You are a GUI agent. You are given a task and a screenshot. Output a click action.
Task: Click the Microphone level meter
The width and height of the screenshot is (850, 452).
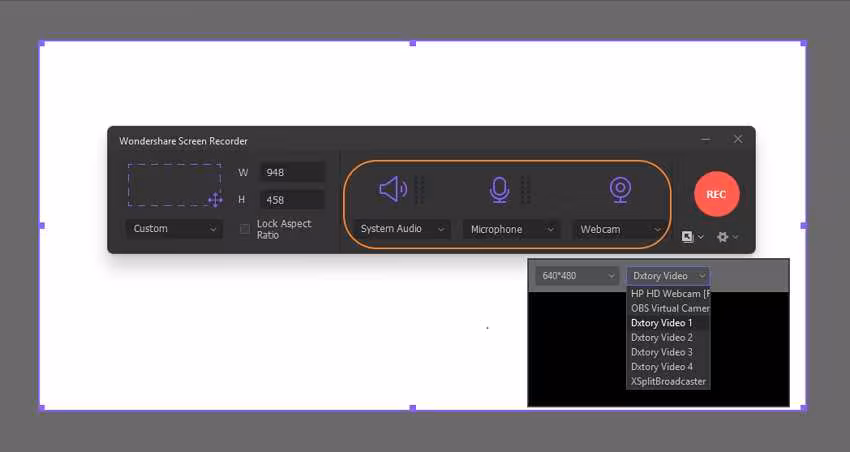pos(526,190)
